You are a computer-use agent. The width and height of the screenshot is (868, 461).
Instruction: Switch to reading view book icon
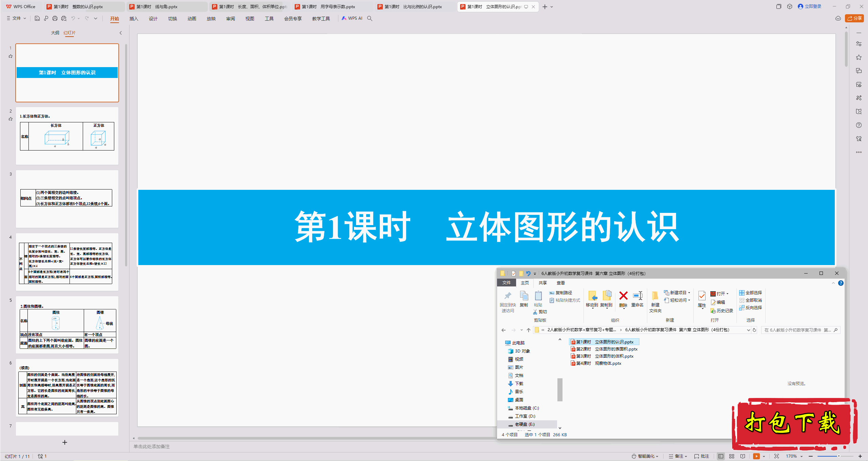pyautogui.click(x=743, y=456)
